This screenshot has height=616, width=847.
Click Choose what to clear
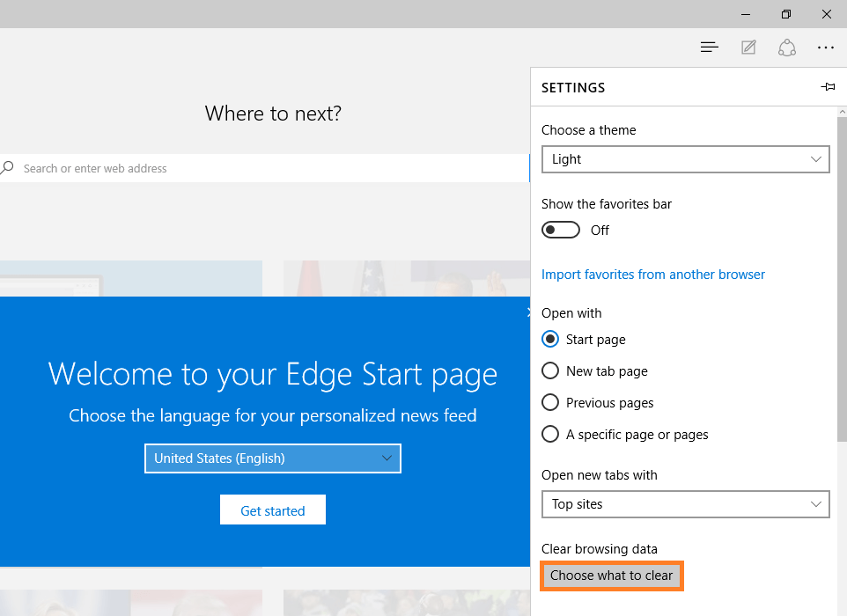[611, 576]
